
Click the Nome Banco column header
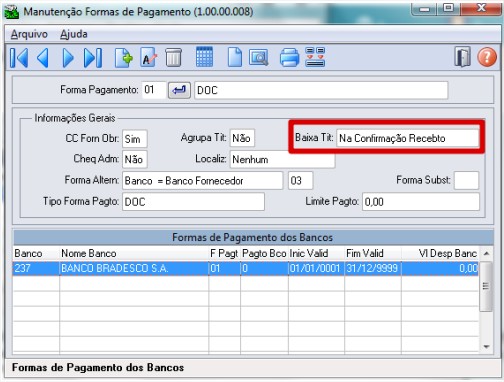pyautogui.click(x=134, y=253)
